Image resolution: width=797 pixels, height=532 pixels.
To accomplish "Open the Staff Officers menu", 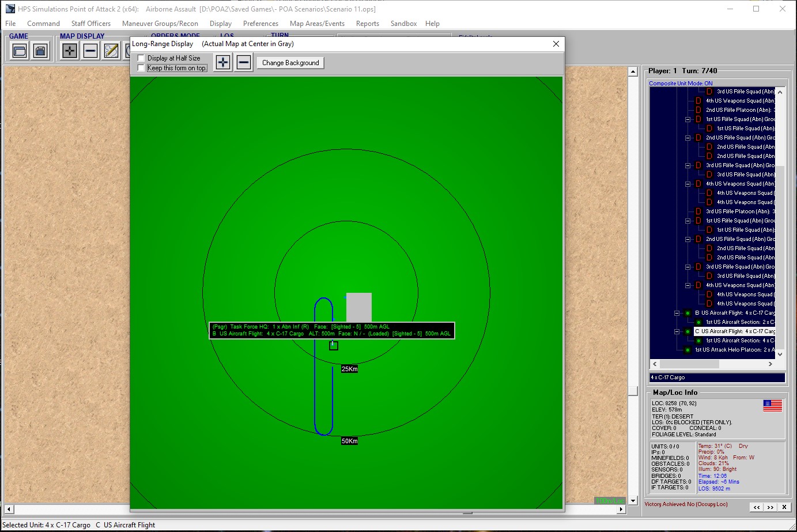I will [91, 24].
